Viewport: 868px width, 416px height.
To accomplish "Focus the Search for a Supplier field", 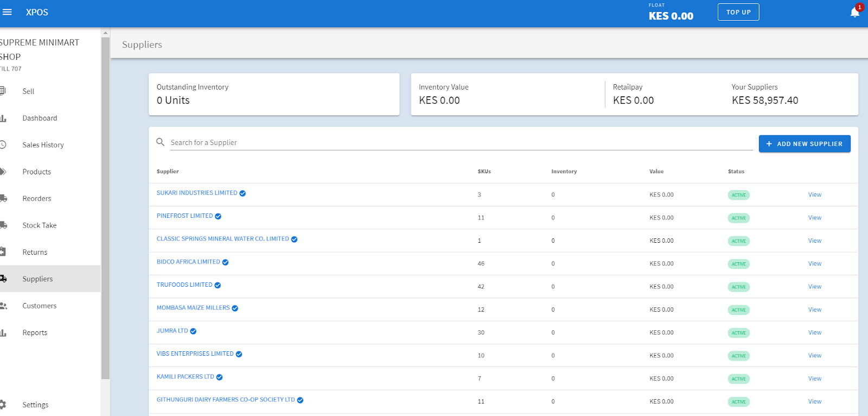I will [x=461, y=142].
